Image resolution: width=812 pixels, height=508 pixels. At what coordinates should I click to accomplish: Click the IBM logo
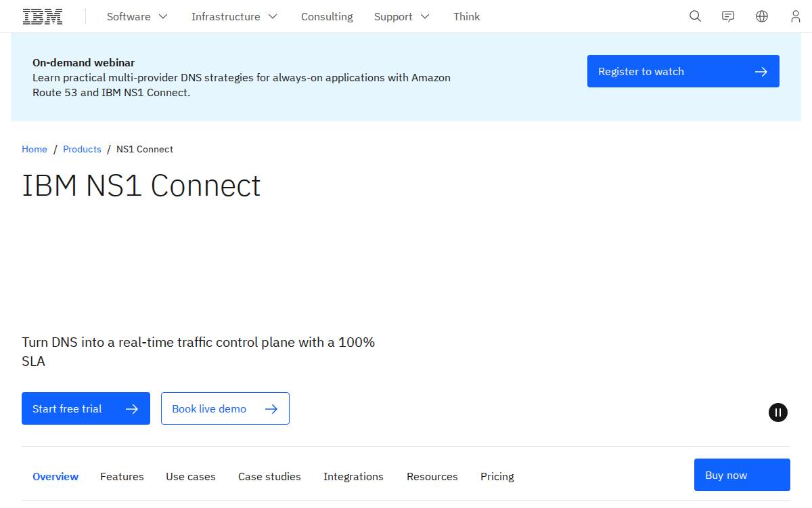pyautogui.click(x=43, y=16)
